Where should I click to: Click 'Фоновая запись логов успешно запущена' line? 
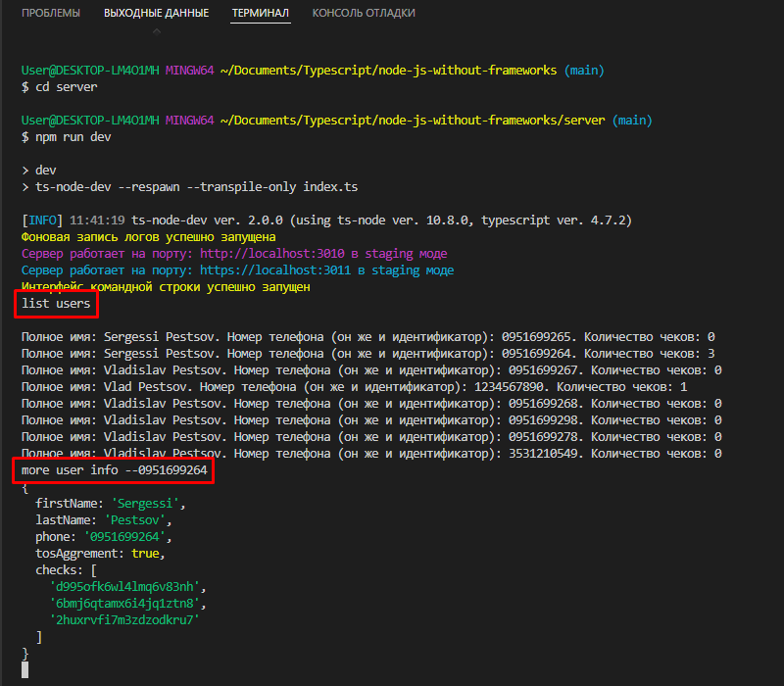149,237
